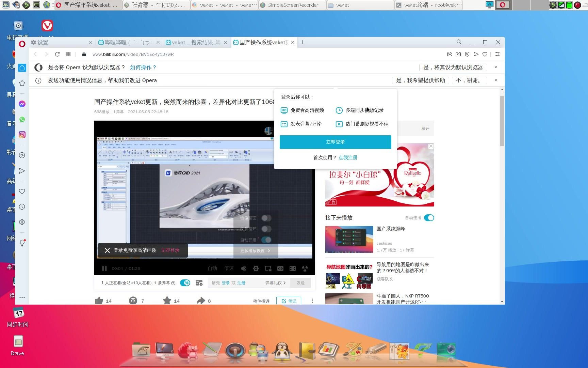Open Opera sidebar bookmarks heart icon
The height and width of the screenshot is (368, 588).
click(x=22, y=191)
